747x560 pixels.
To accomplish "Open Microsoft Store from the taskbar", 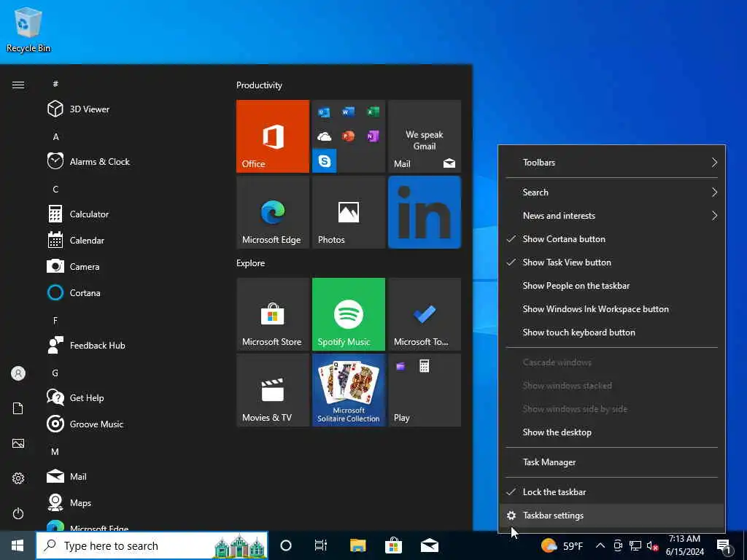I will [393, 545].
